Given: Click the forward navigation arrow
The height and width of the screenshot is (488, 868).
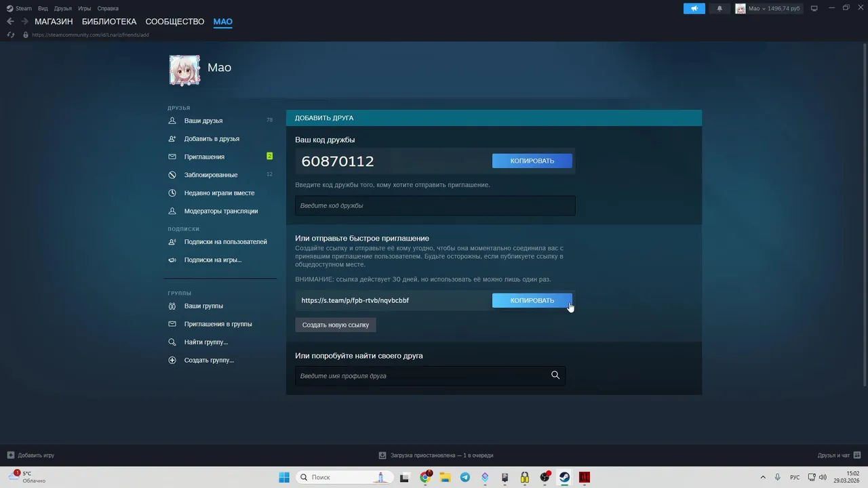Looking at the screenshot, I should (24, 22).
